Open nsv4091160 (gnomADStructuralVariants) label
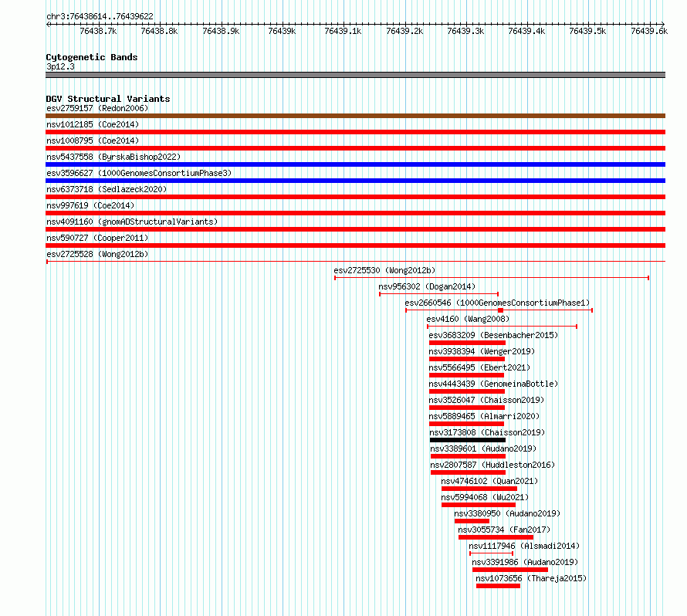The height and width of the screenshot is (616, 687). 132,222
